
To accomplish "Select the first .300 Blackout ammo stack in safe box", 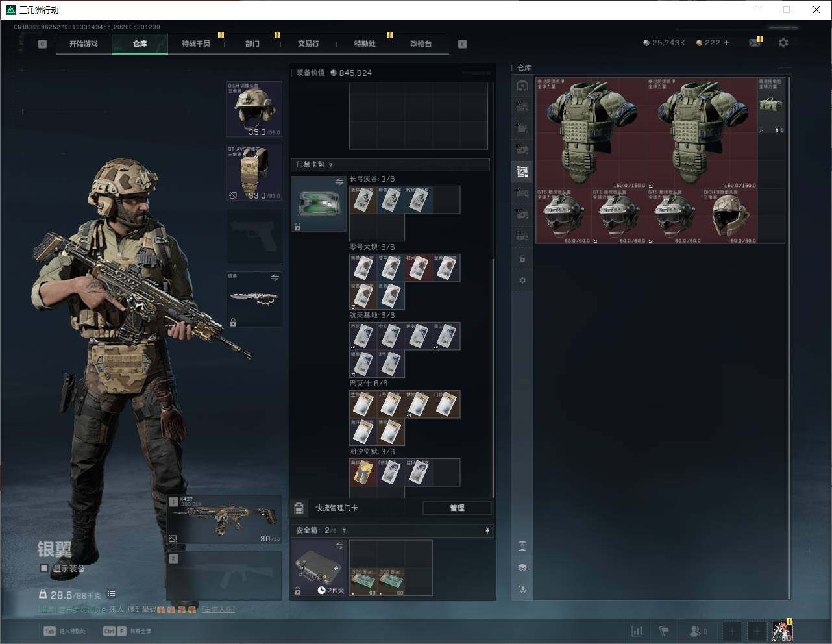I will (363, 582).
